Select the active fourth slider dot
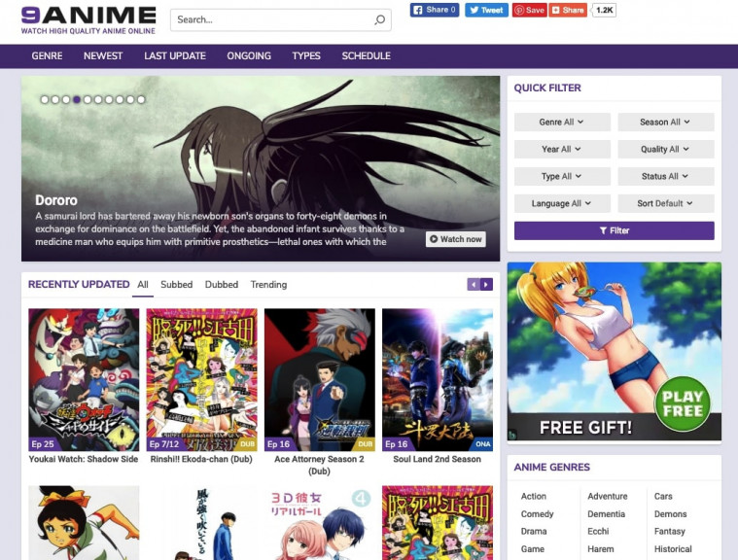This screenshot has height=560, width=738. (77, 99)
